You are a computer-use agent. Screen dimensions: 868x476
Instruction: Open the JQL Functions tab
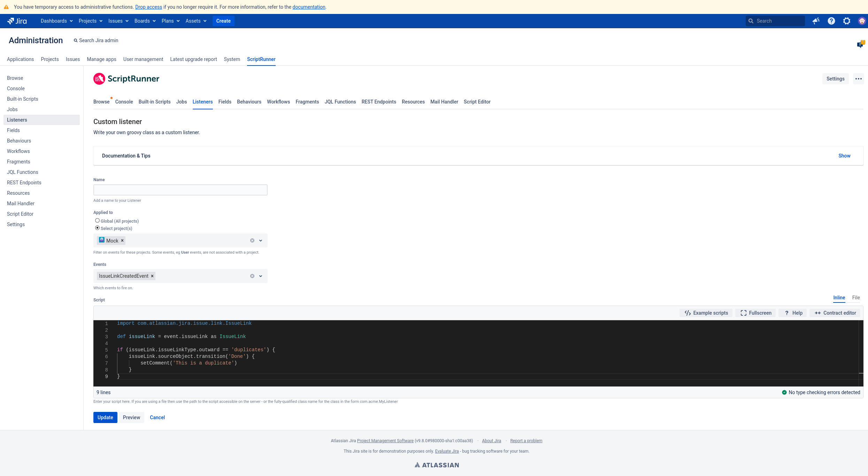click(340, 102)
